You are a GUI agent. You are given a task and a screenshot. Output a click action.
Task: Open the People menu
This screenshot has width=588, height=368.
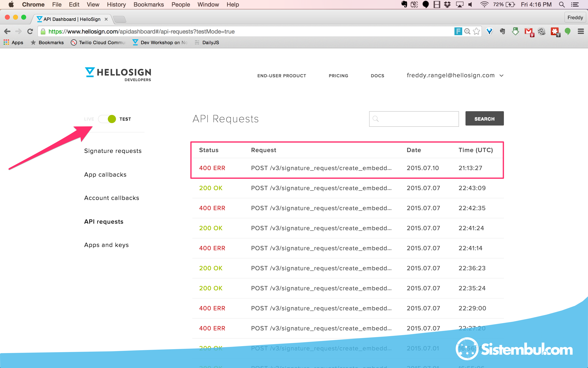[x=180, y=4]
